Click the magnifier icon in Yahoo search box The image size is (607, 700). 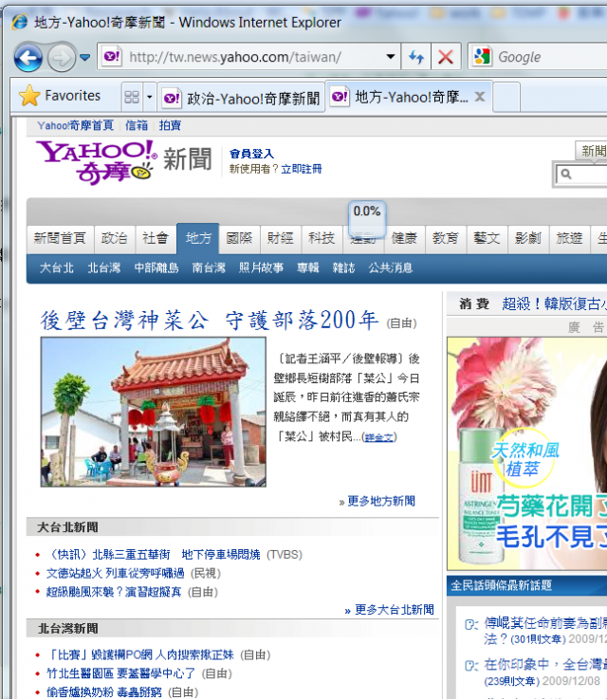coord(566,174)
